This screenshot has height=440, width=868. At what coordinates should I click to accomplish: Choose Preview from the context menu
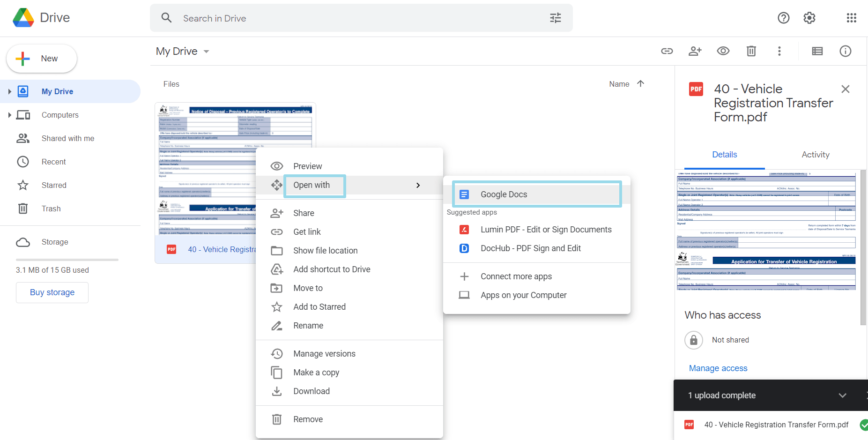coord(349,166)
